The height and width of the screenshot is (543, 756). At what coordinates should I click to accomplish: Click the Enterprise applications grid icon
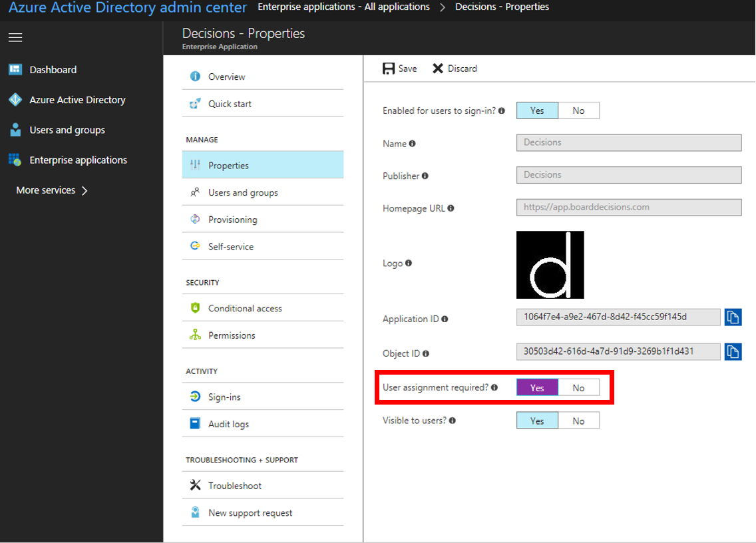15,160
